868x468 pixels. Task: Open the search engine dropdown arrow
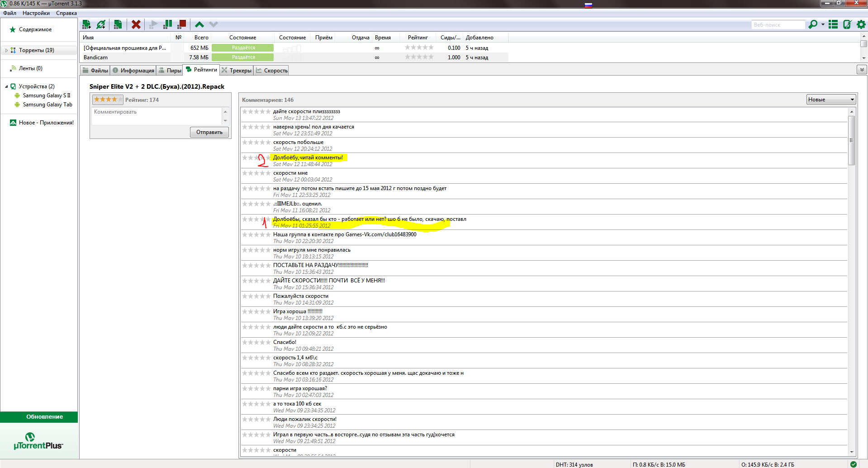click(823, 24)
